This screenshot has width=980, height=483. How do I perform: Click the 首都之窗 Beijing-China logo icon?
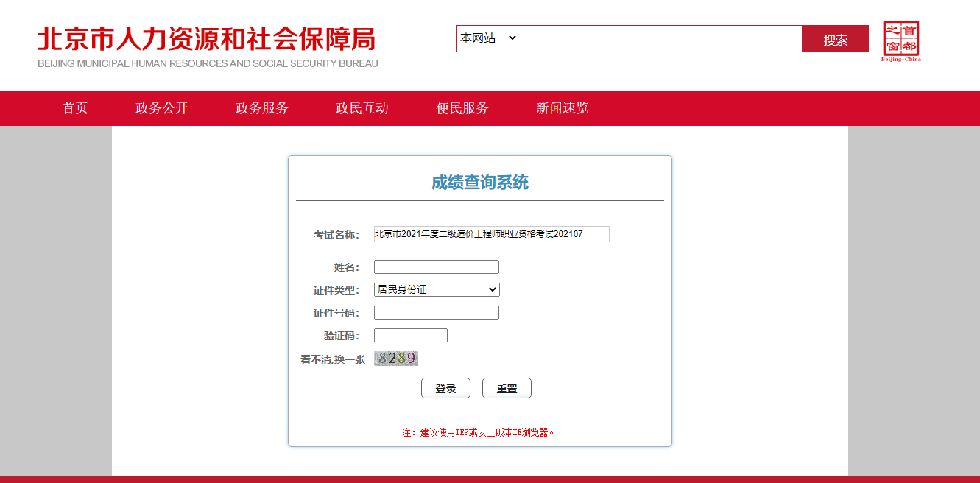click(x=901, y=41)
